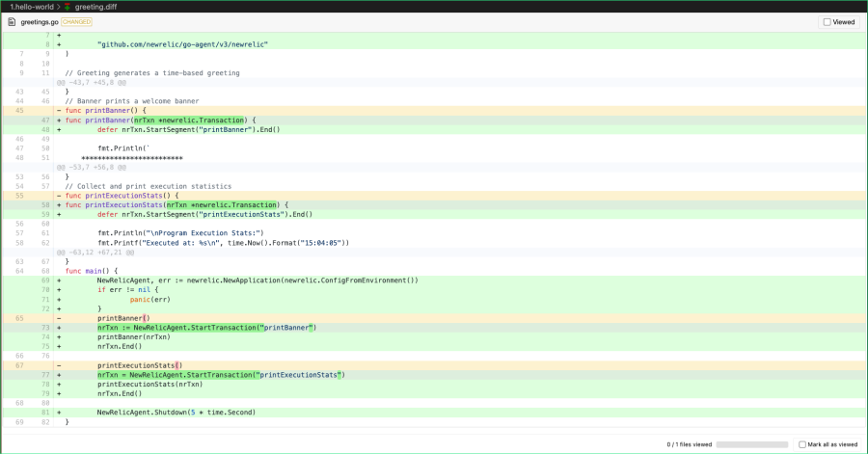868x454 pixels.
Task: Click the breadcrumb chevron after 1.hello-world
Action: click(60, 6)
